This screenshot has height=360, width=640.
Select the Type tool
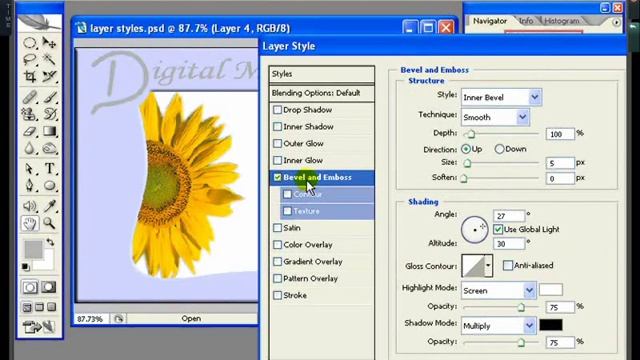pyautogui.click(x=49, y=169)
